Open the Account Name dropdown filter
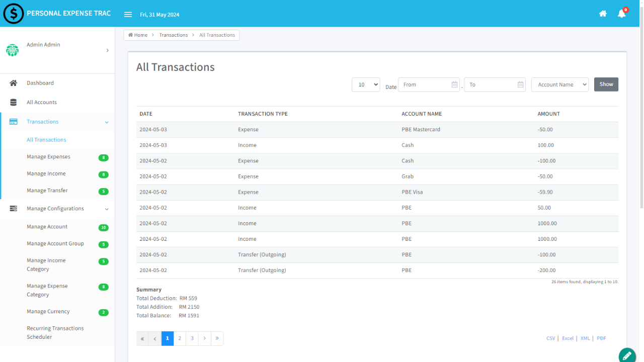Image resolution: width=644 pixels, height=362 pixels. (x=559, y=84)
